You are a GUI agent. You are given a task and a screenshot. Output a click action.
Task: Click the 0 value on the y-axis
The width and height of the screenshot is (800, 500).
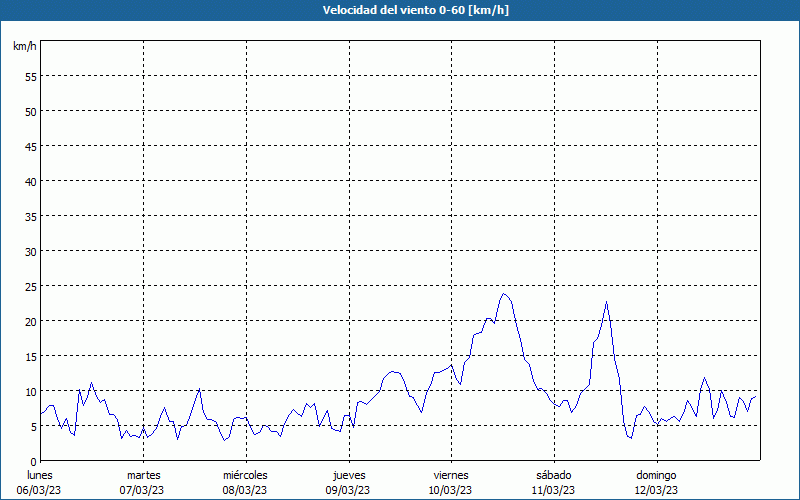tap(34, 461)
